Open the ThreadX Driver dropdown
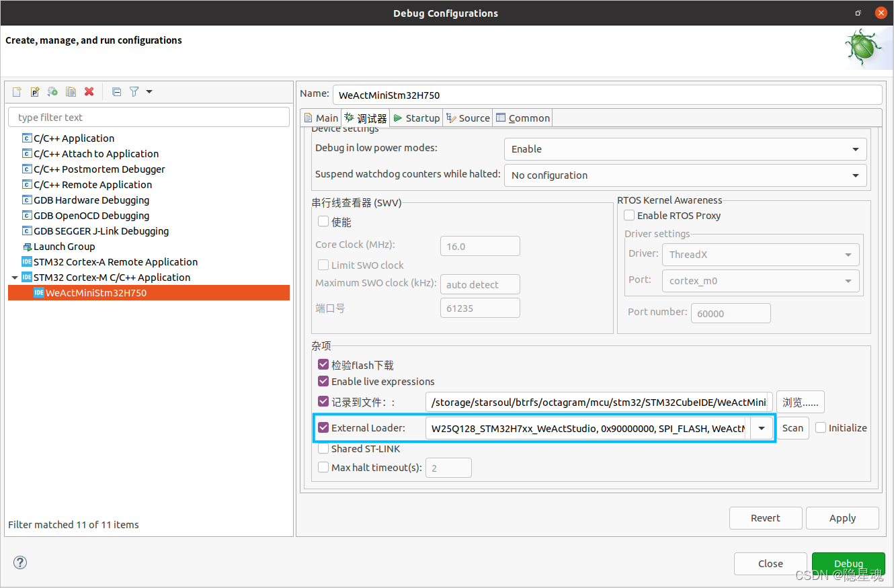This screenshot has width=894, height=588. click(760, 254)
